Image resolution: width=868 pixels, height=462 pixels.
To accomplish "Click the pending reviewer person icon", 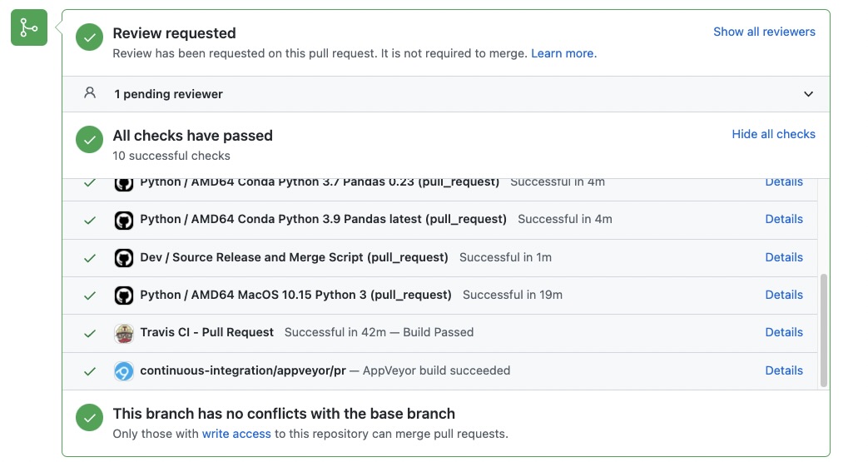I will 90,94.
